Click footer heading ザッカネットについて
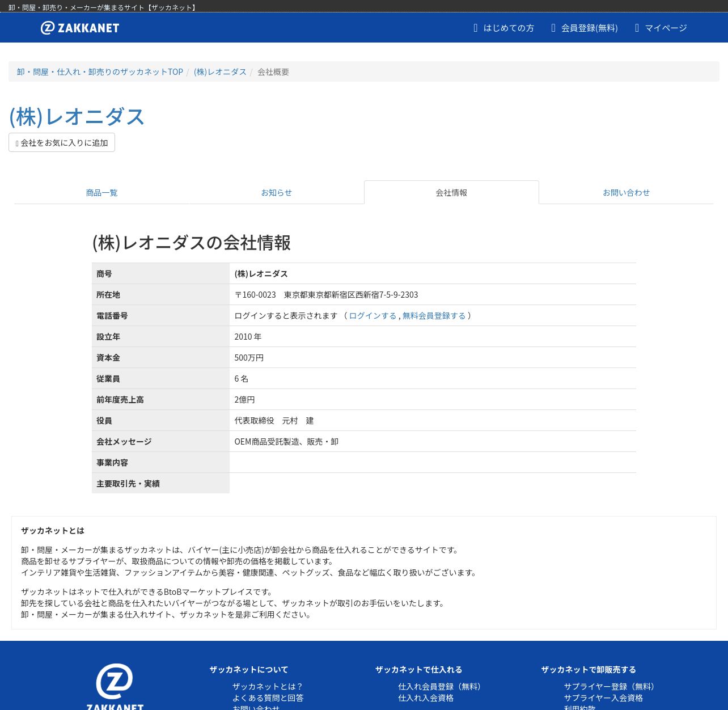The width and height of the screenshot is (728, 710). [249, 670]
